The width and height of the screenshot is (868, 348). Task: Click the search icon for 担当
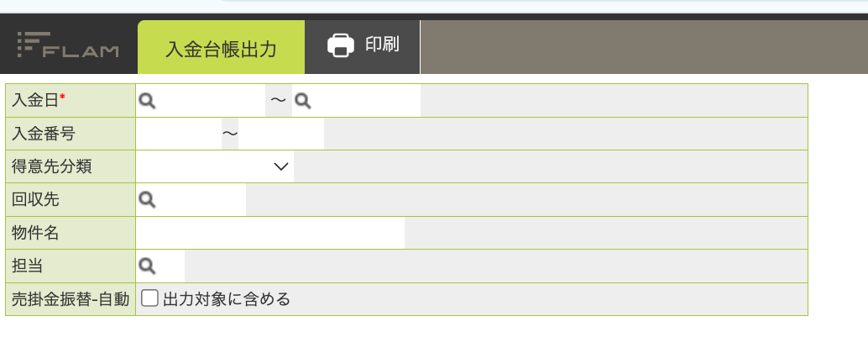[147, 266]
